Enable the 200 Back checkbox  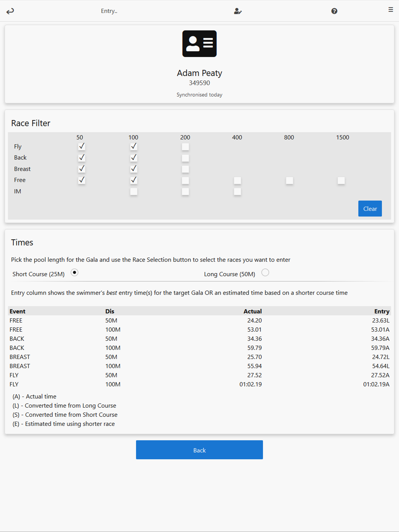pyautogui.click(x=185, y=158)
